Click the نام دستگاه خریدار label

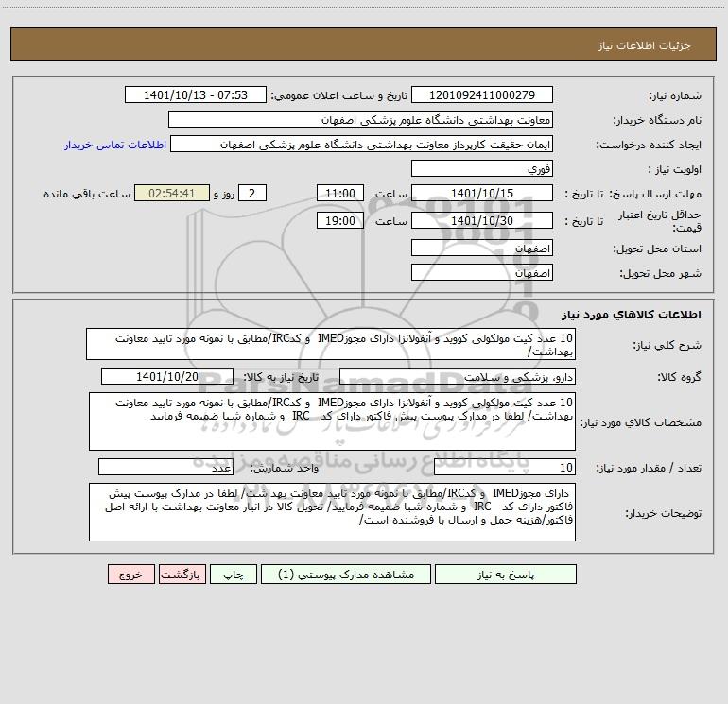(x=657, y=120)
